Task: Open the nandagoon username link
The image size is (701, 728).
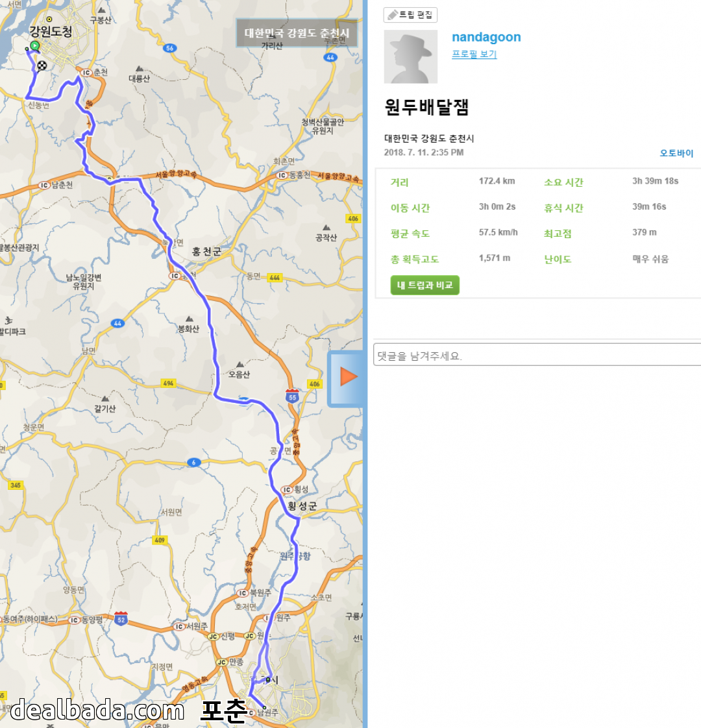Action: tap(486, 37)
